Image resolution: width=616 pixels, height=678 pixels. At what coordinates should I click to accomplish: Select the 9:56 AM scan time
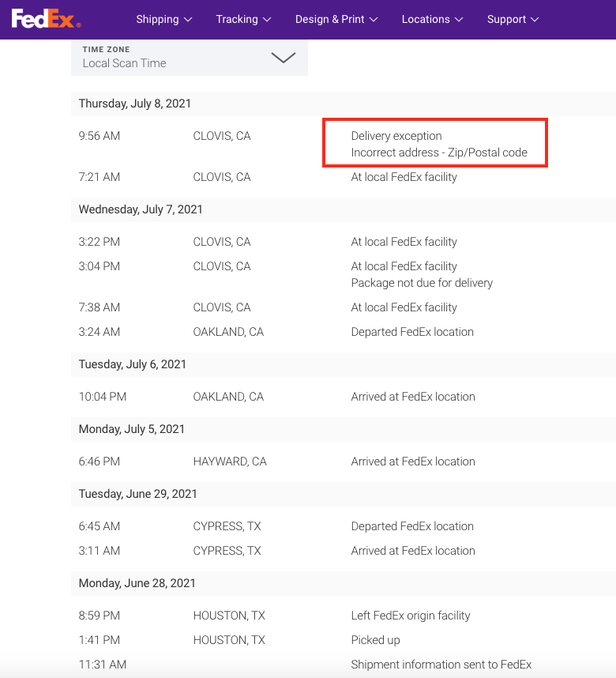pos(100,136)
